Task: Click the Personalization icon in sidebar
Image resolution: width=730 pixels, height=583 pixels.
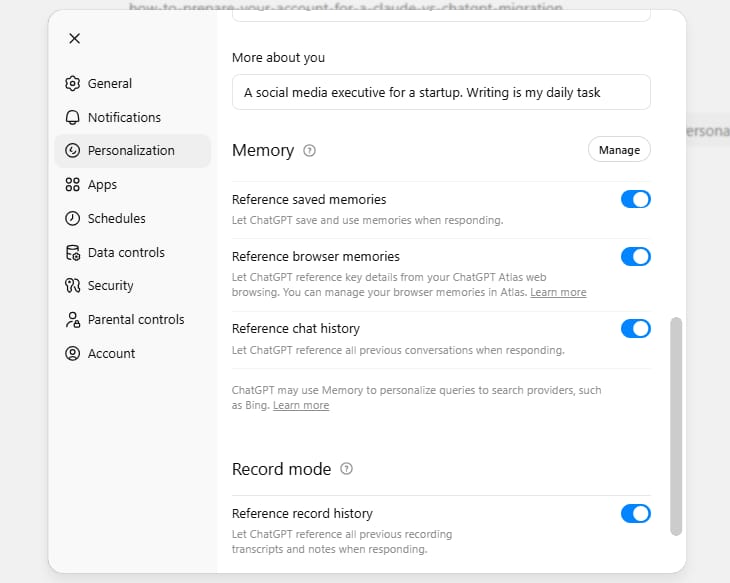Action: tap(73, 150)
